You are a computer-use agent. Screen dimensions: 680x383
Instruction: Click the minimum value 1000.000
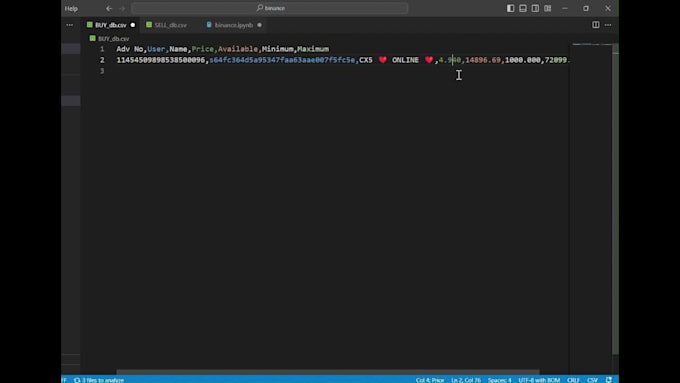coord(523,60)
